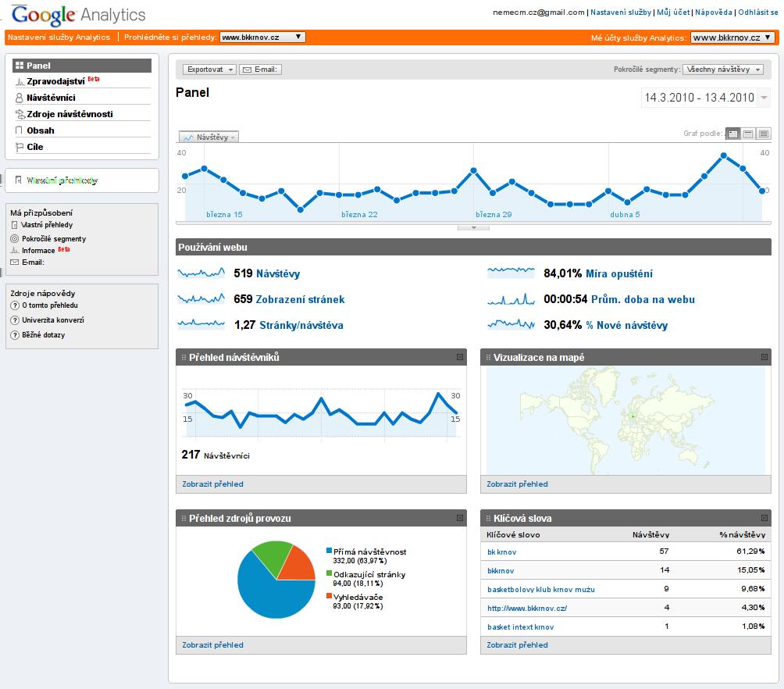Image resolution: width=784 pixels, height=689 pixels.
Task: Click drag handle of Klíčová slova widget
Action: [x=489, y=519]
